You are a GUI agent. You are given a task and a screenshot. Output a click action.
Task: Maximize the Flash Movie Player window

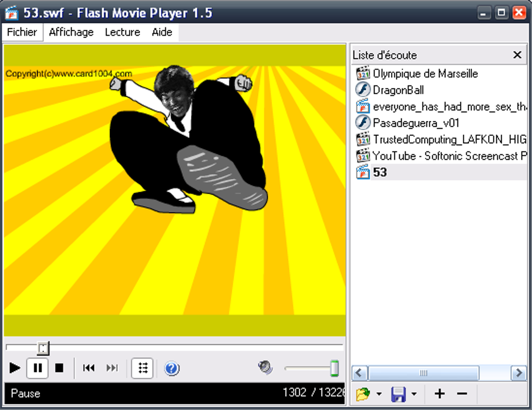tap(501, 13)
